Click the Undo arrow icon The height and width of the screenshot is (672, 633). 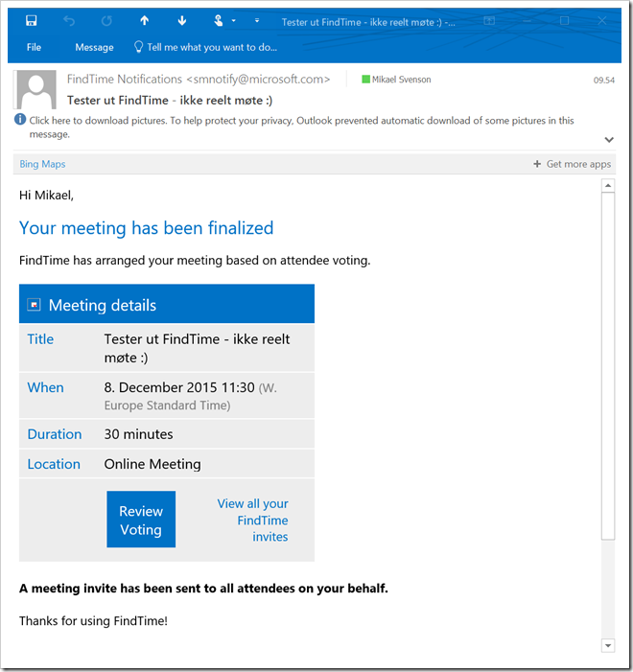click(69, 20)
